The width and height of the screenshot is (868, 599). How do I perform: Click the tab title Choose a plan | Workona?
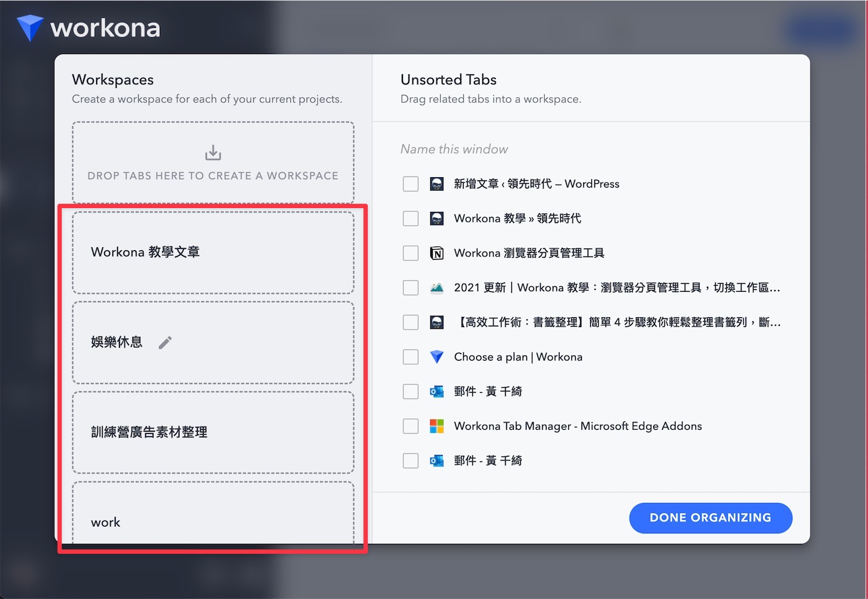[518, 357]
